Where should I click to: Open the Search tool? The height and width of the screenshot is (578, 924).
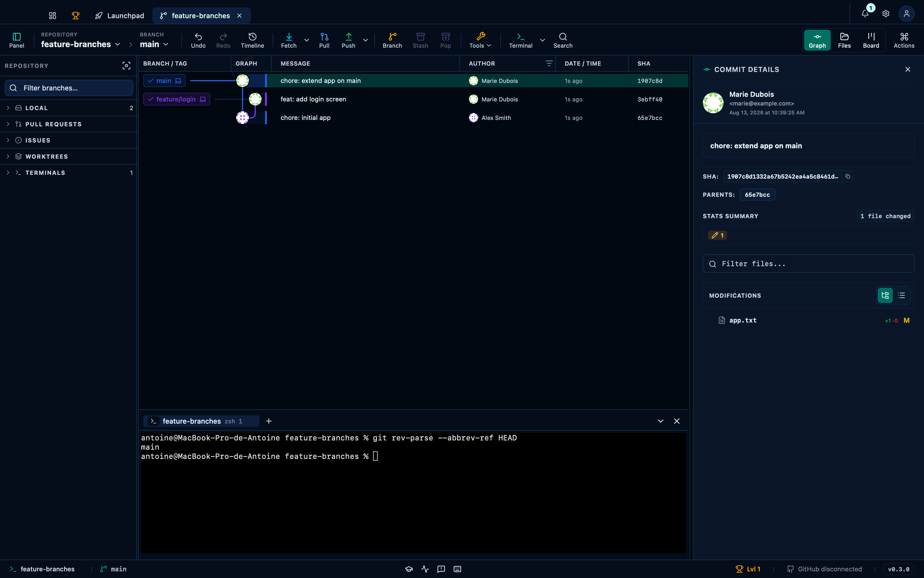coord(563,40)
